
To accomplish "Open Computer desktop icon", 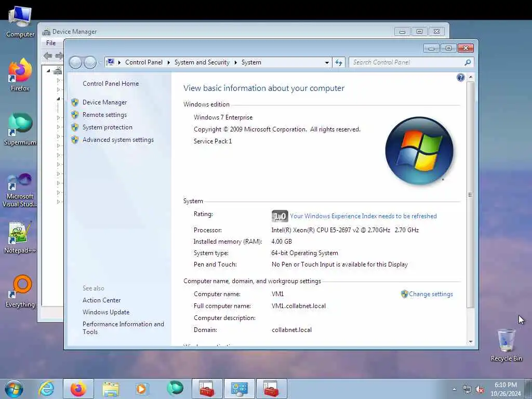I will pyautogui.click(x=20, y=22).
